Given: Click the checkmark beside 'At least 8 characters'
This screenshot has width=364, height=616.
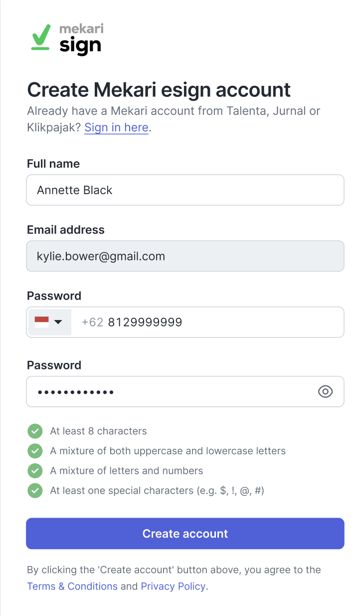Looking at the screenshot, I should click(35, 431).
